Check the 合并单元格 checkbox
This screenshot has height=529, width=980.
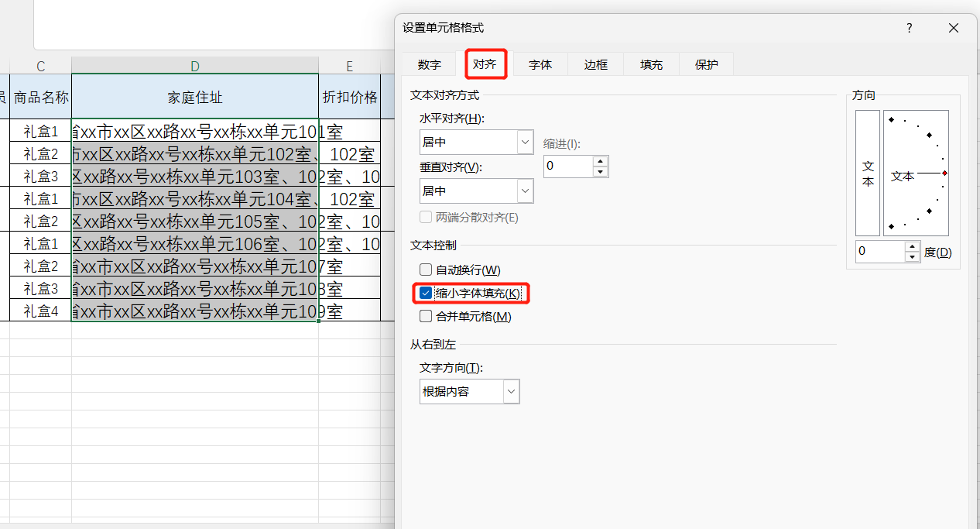[426, 316]
